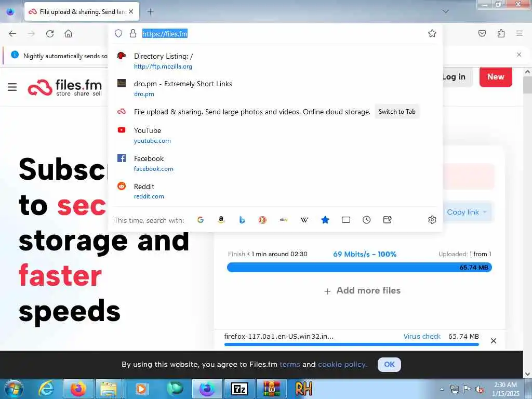Screen dimensions: 532x399
Task: Click Add more files
Action: coord(362,290)
